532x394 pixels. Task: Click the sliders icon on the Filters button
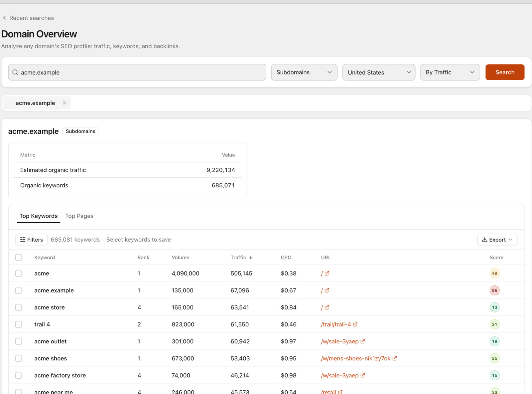click(23, 240)
